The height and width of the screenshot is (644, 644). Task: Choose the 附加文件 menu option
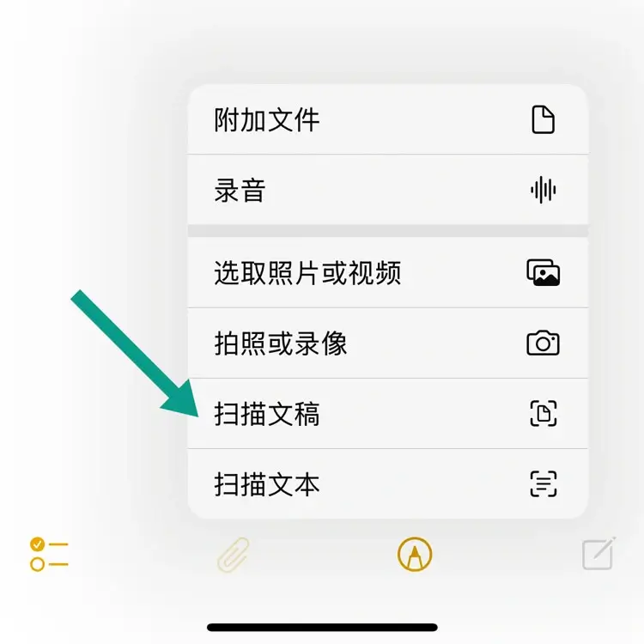(388, 119)
